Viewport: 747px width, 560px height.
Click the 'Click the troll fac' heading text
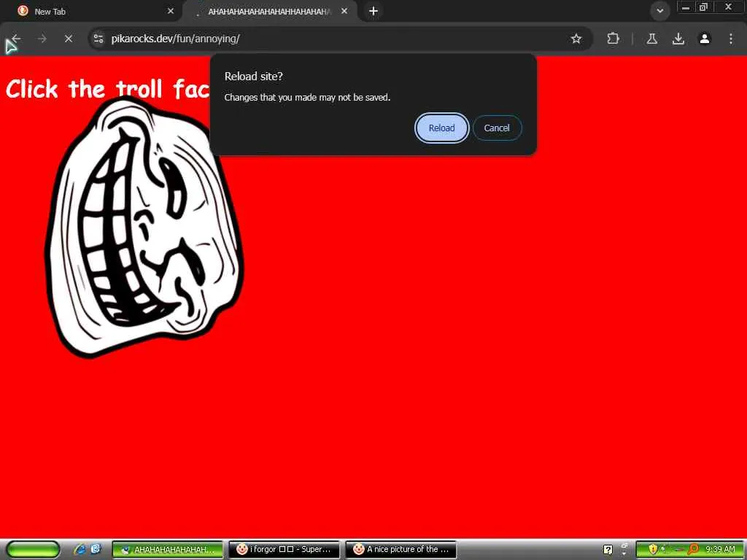point(108,89)
